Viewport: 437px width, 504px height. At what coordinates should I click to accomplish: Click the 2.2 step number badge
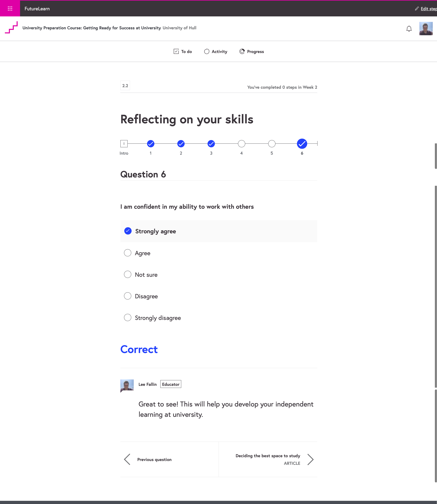pyautogui.click(x=125, y=86)
